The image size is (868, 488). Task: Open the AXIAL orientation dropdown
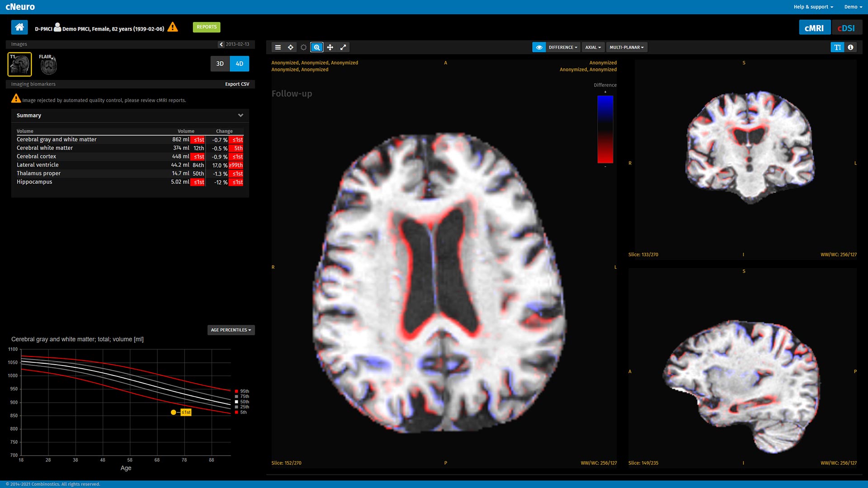click(x=593, y=47)
